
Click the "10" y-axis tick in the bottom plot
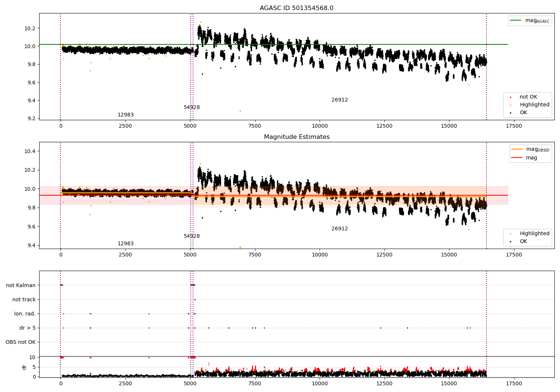pyautogui.click(x=32, y=358)
